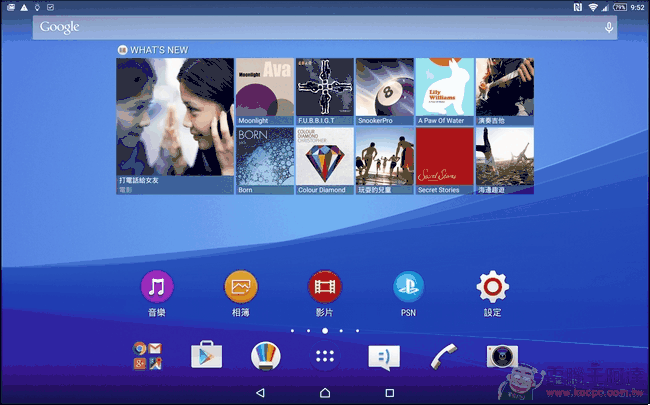Launch the Camera app in dock
The image size is (650, 405).
tap(502, 356)
